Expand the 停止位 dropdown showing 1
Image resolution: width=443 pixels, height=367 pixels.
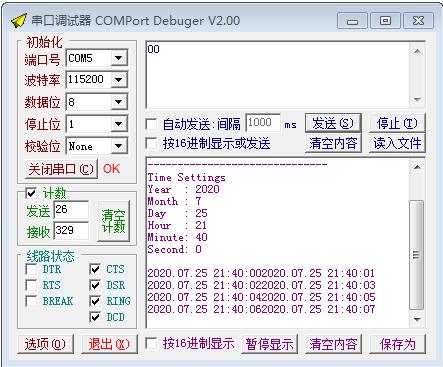[118, 124]
